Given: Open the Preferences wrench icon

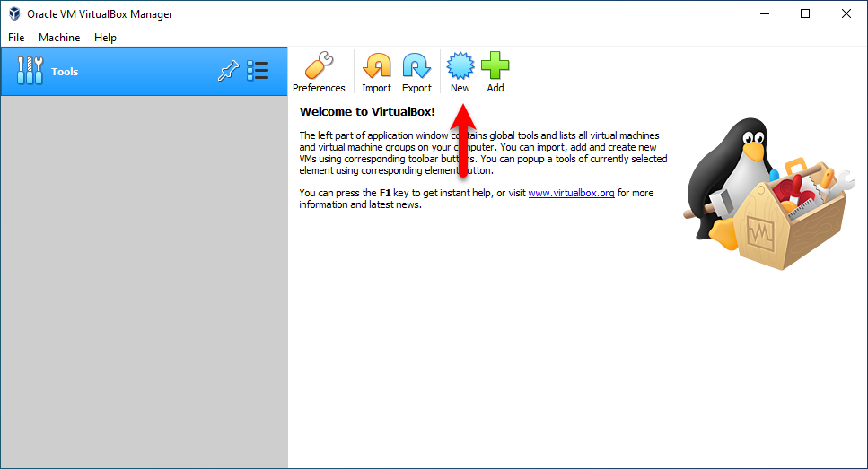Looking at the screenshot, I should pyautogui.click(x=319, y=65).
